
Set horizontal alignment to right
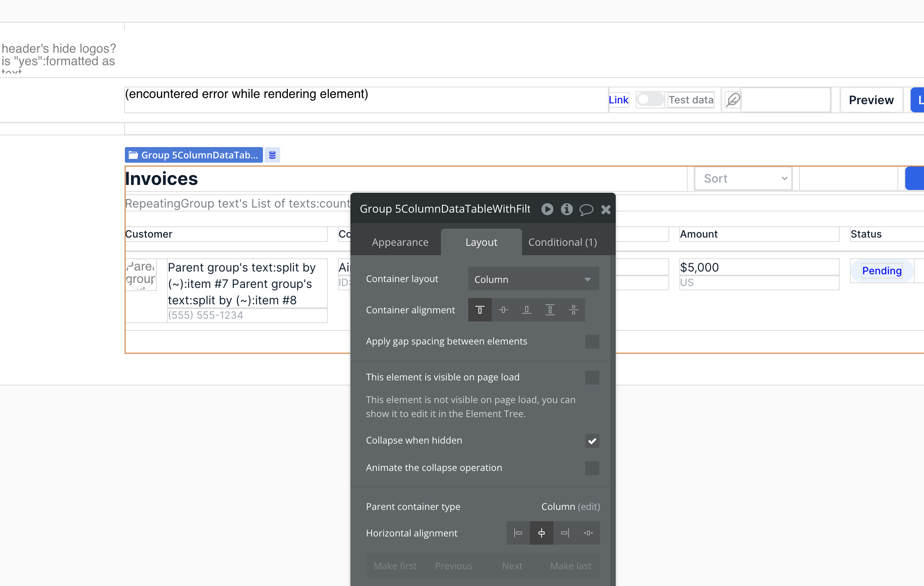point(565,533)
